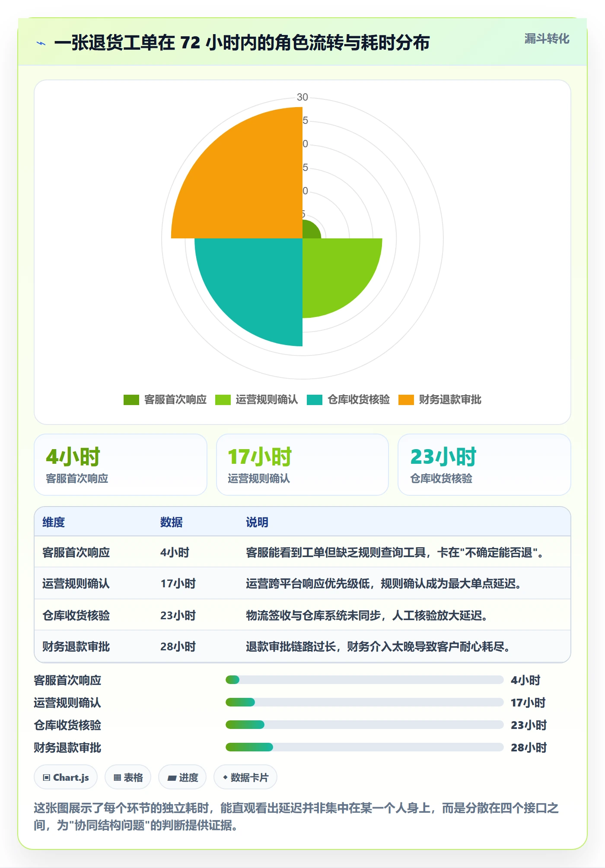Click the chart title heading text
The height and width of the screenshot is (868, 605).
[x=242, y=43]
